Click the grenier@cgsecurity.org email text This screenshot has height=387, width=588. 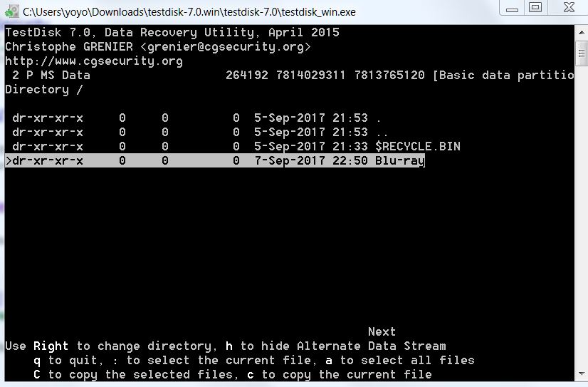[x=226, y=46]
